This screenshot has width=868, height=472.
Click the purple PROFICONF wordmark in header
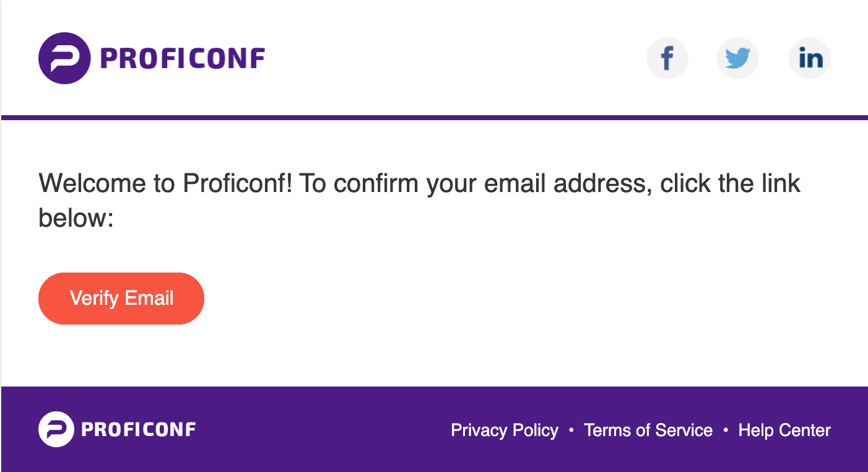coord(183,59)
